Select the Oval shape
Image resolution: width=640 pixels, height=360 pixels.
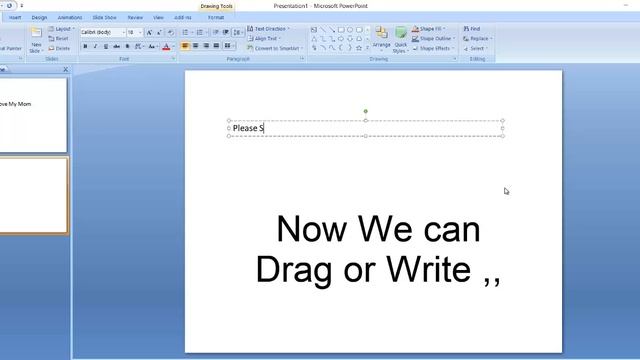(350, 30)
